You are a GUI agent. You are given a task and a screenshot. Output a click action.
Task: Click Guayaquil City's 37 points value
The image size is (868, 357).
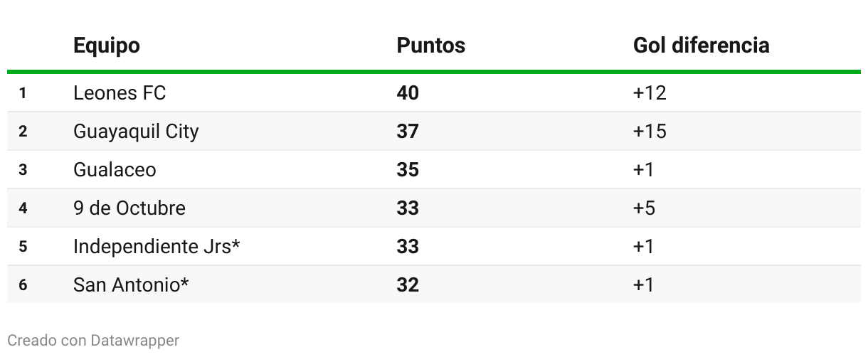408,132
